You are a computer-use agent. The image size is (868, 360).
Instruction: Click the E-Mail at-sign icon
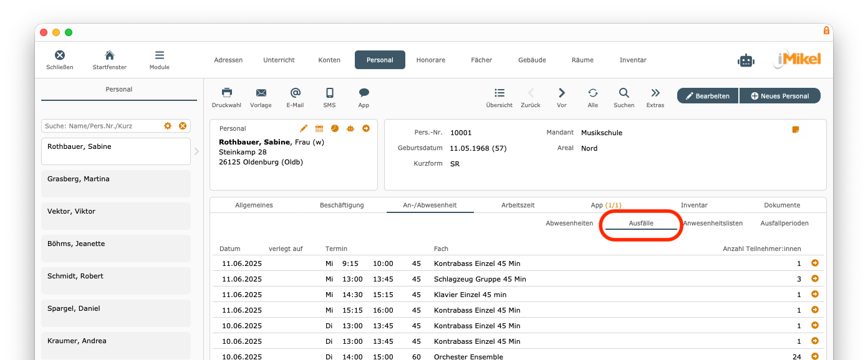click(295, 93)
